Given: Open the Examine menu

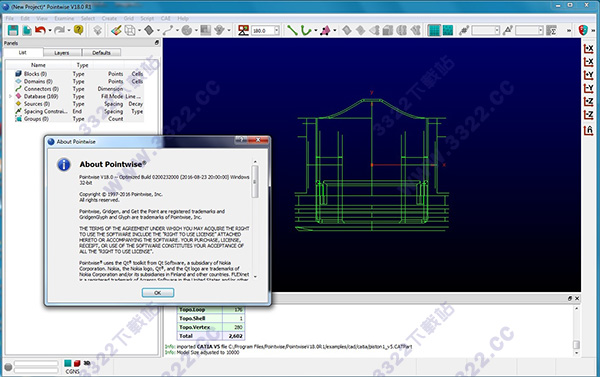Looking at the screenshot, I should [64, 18].
